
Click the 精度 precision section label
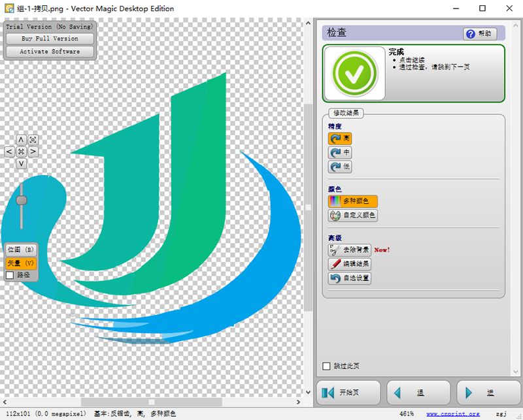pos(335,126)
